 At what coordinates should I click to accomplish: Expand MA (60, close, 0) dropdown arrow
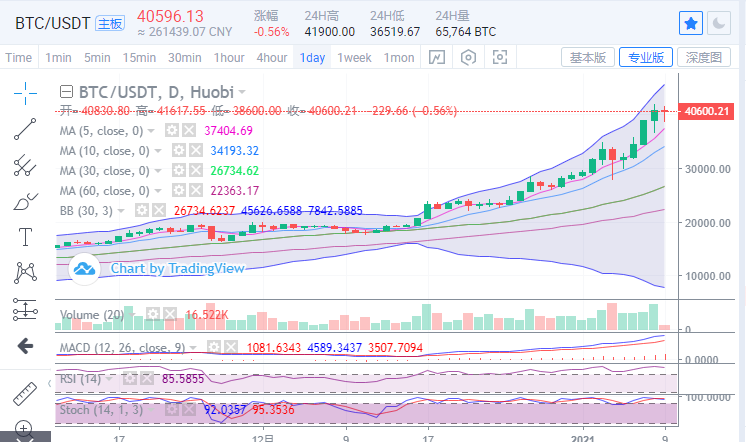click(x=158, y=191)
